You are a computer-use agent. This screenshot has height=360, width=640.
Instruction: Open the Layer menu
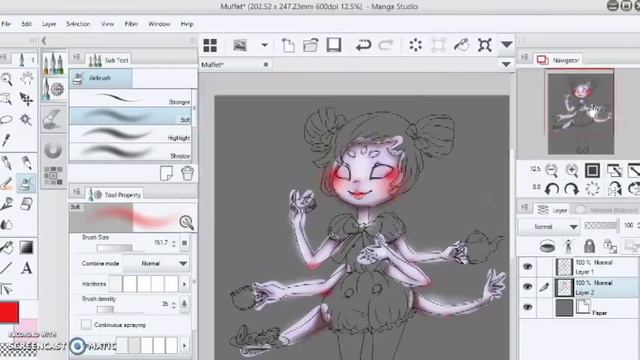49,24
